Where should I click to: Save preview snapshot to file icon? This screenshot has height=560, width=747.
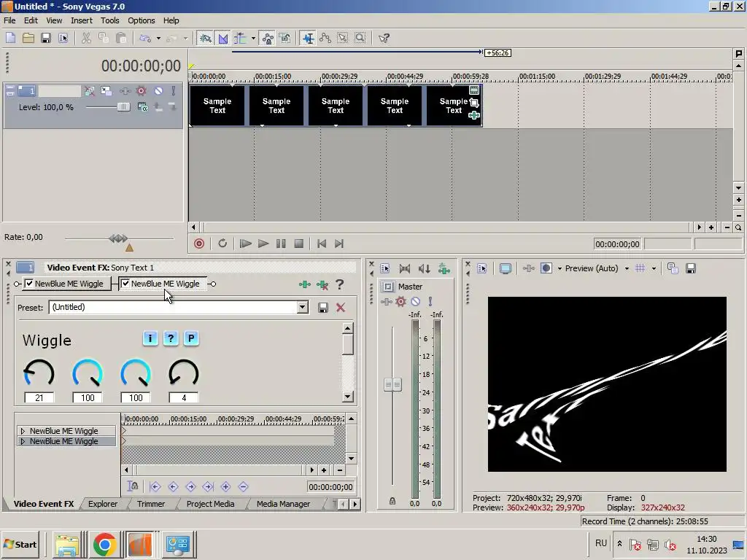pyautogui.click(x=690, y=268)
